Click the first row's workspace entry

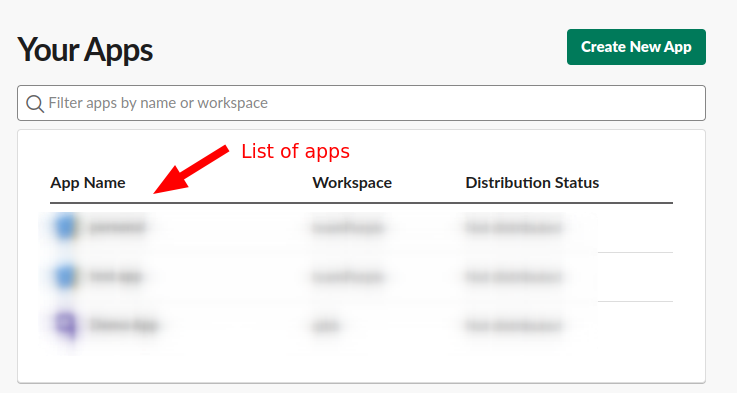point(348,228)
